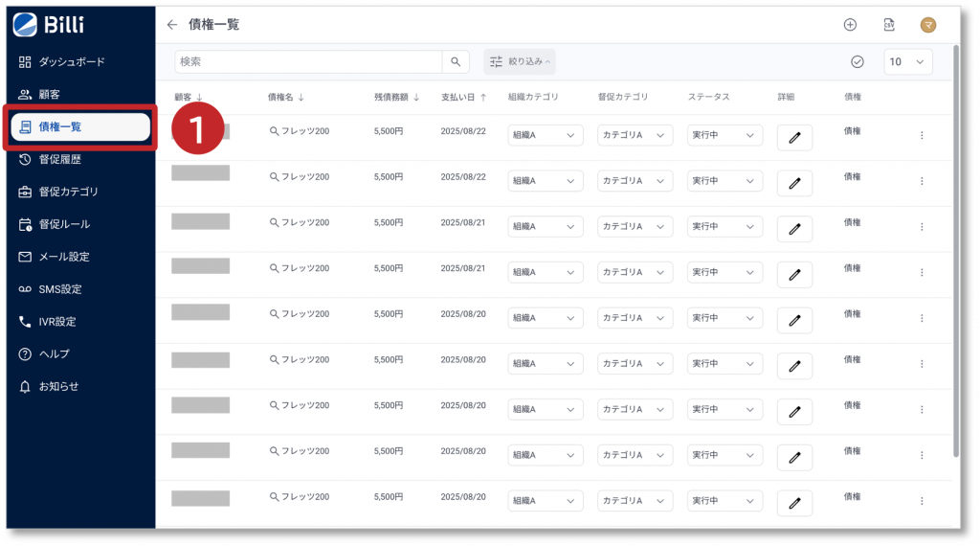Image resolution: width=980 pixels, height=546 pixels.
Task: Open the 実行中 status dropdown in the third row
Action: tap(724, 227)
